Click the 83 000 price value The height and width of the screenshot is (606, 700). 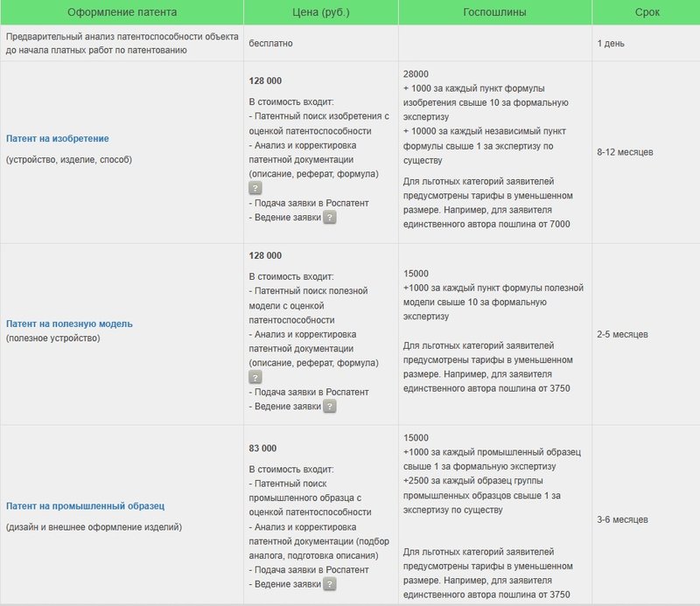click(263, 449)
